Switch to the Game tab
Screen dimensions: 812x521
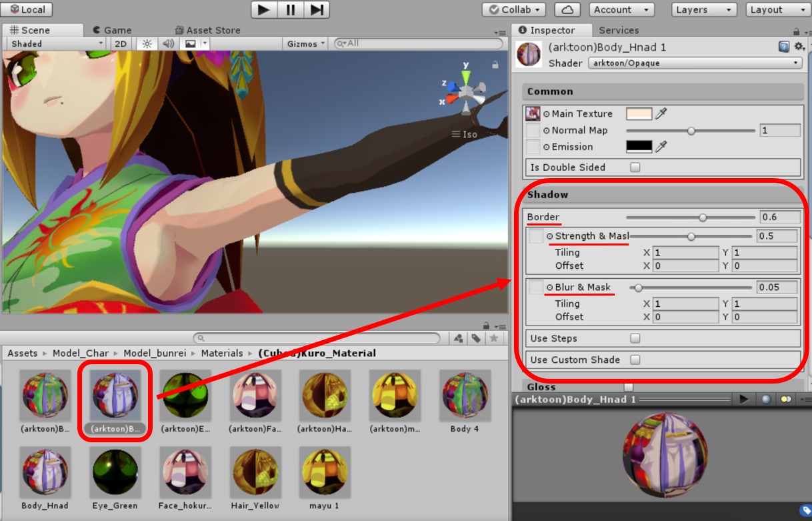(112, 30)
